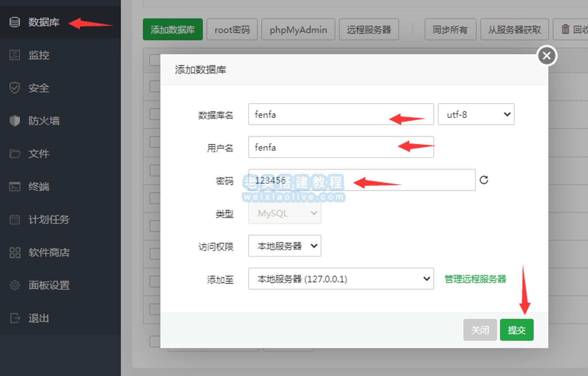Screen dimensions: 588x376
Task: Click the 远程服务器 button
Action: click(x=369, y=30)
